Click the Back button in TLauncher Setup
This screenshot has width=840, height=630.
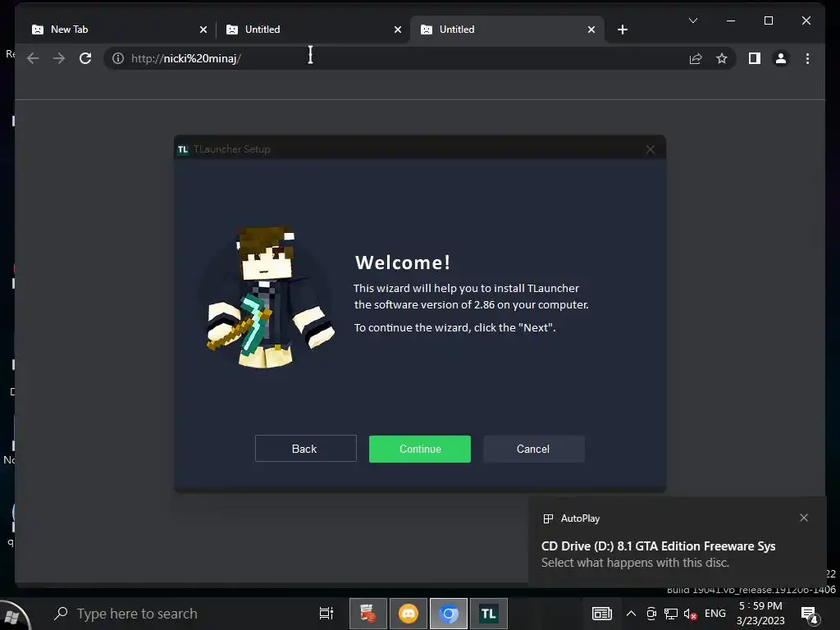click(305, 449)
